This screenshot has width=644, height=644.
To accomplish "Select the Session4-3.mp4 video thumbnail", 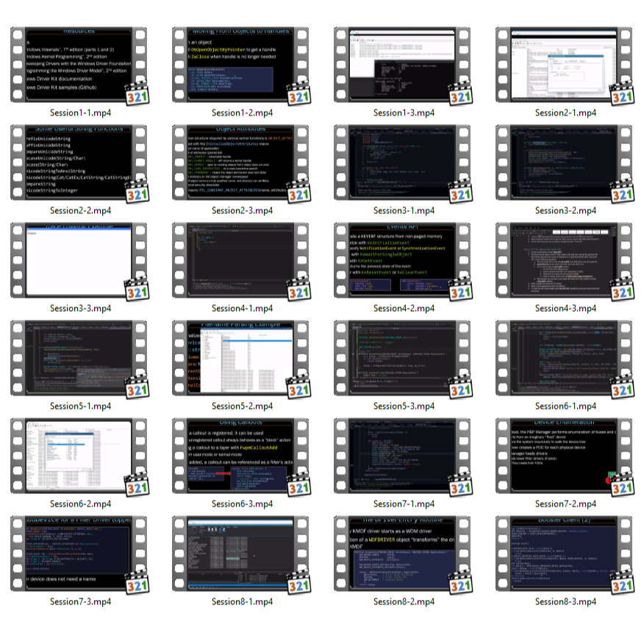I will (x=565, y=260).
